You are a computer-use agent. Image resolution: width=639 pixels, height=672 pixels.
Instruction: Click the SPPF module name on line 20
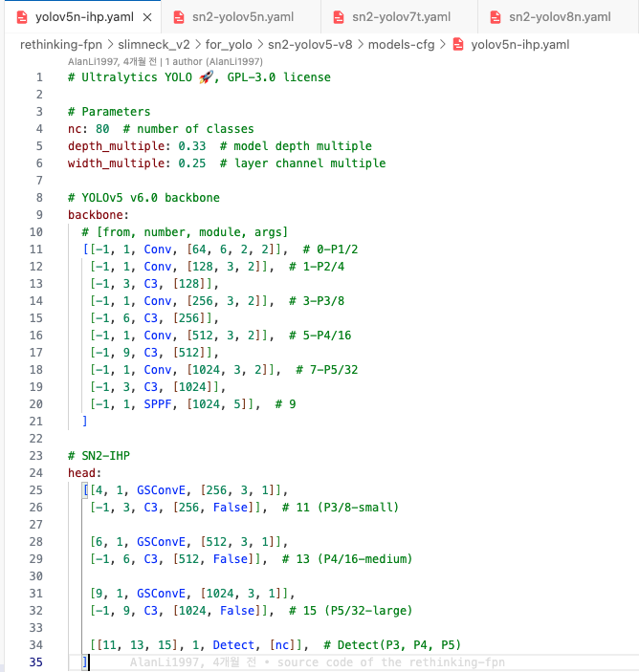(158, 404)
